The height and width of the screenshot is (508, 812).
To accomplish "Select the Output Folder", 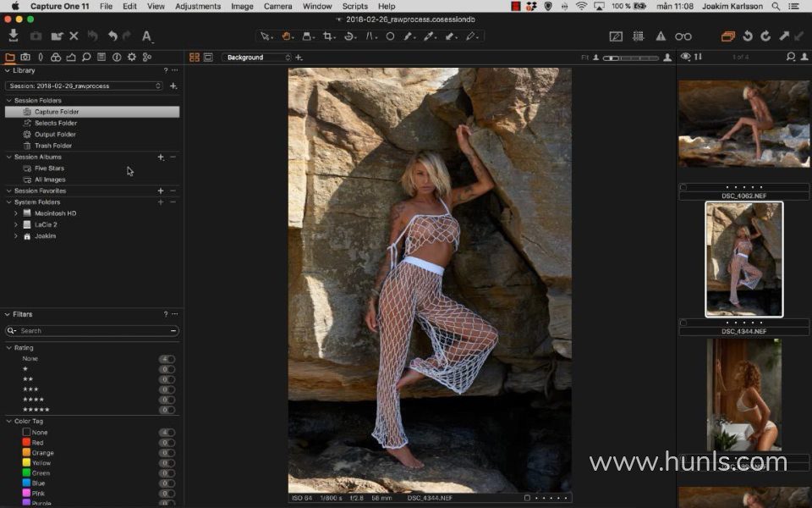I will tap(55, 135).
